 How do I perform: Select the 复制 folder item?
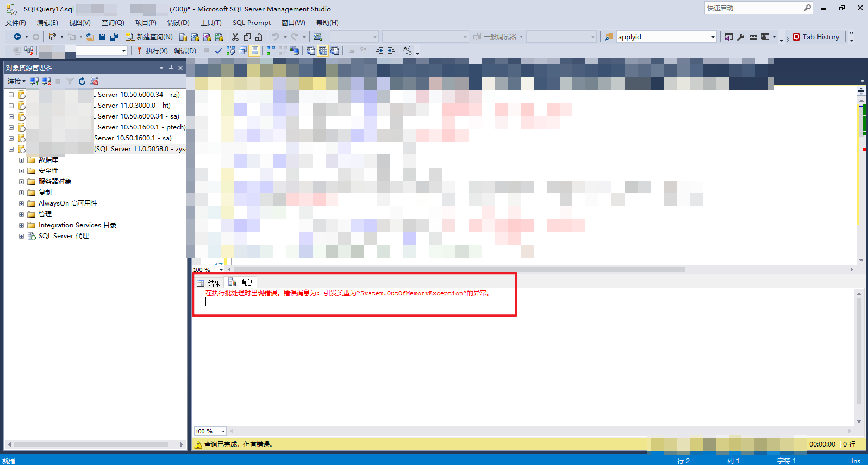(x=45, y=193)
